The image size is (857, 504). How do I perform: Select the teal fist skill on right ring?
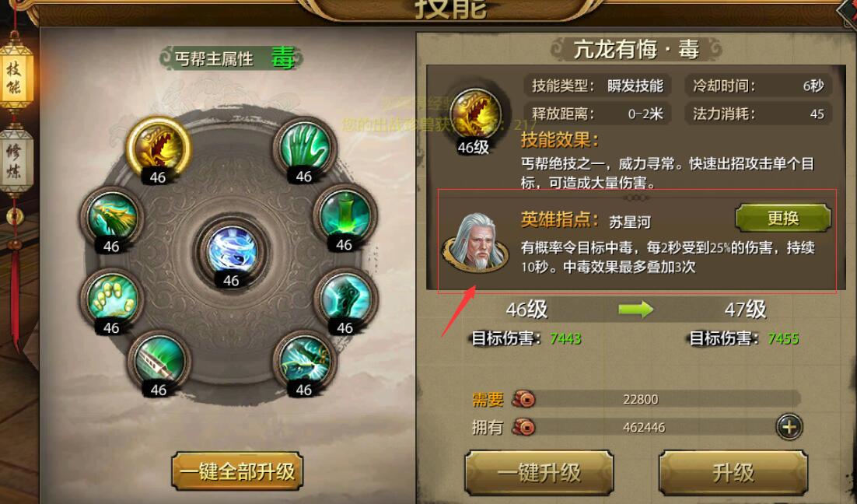(345, 299)
